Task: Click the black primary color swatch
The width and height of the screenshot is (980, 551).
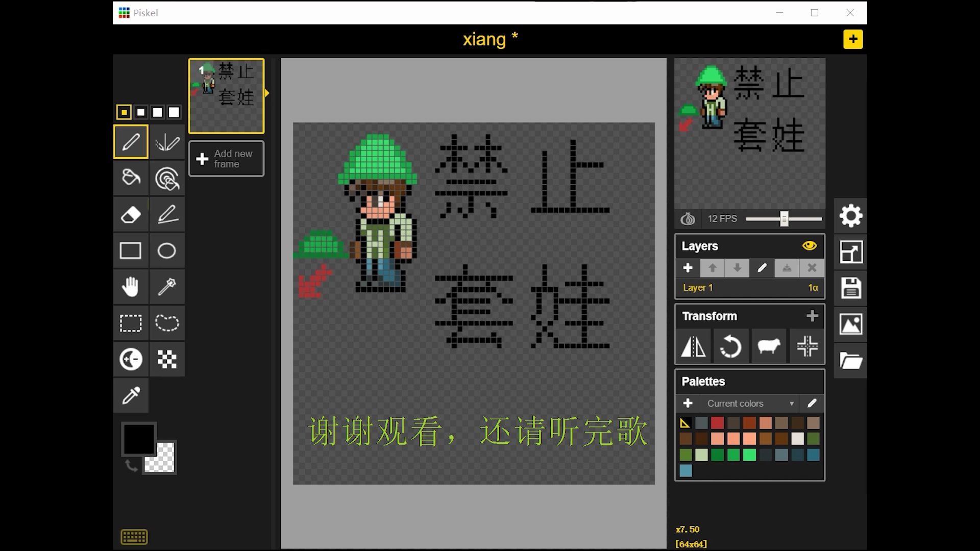Action: [138, 438]
